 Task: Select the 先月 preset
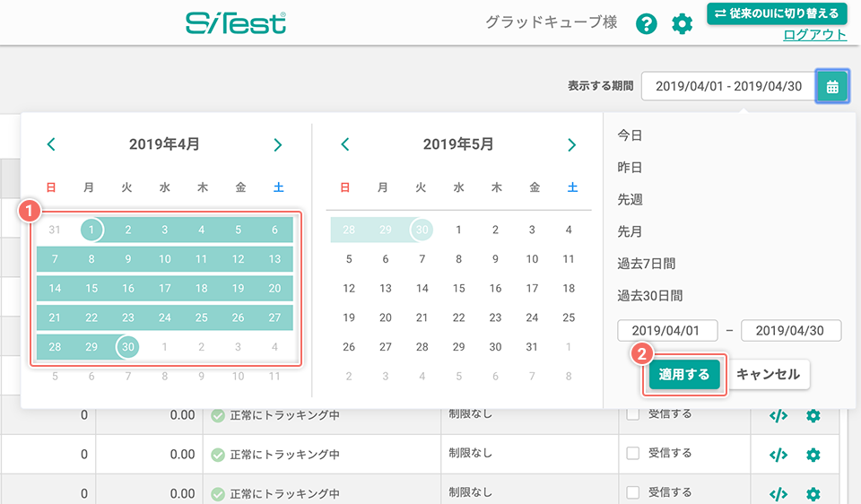click(x=630, y=231)
